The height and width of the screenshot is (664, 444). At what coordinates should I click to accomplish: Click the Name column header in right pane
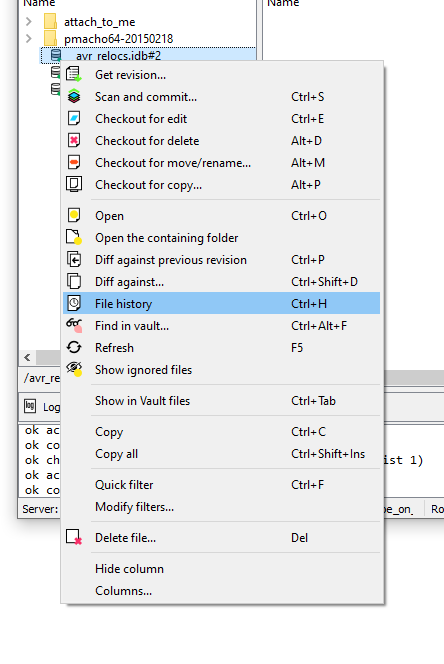[x=283, y=3]
